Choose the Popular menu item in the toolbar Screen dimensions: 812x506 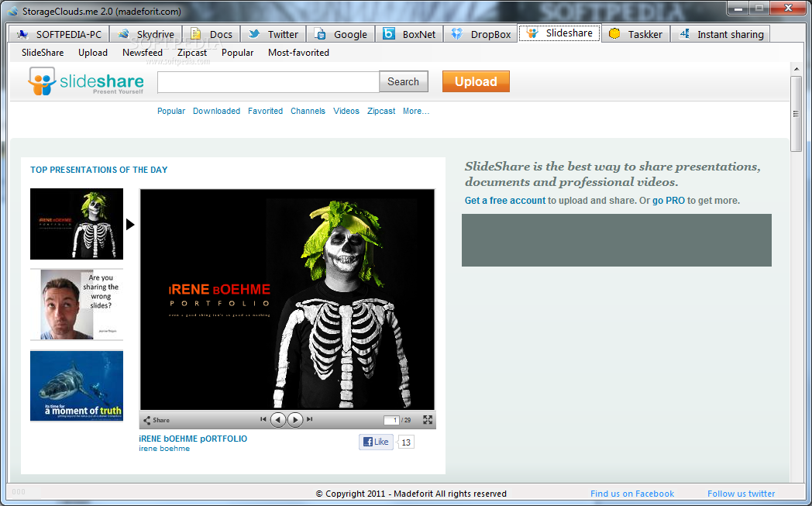click(x=237, y=53)
